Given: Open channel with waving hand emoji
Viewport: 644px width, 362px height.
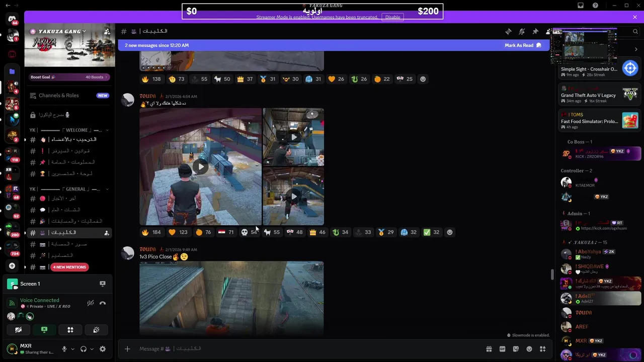Looking at the screenshot, I should [69, 139].
